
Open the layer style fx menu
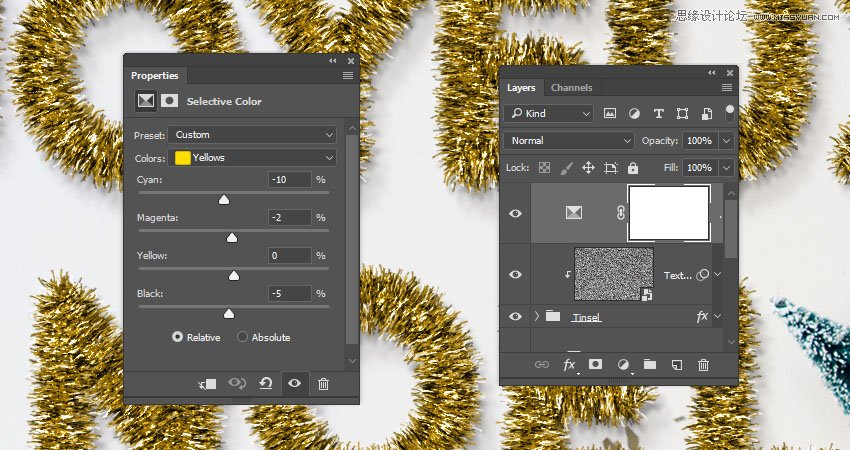click(x=569, y=366)
